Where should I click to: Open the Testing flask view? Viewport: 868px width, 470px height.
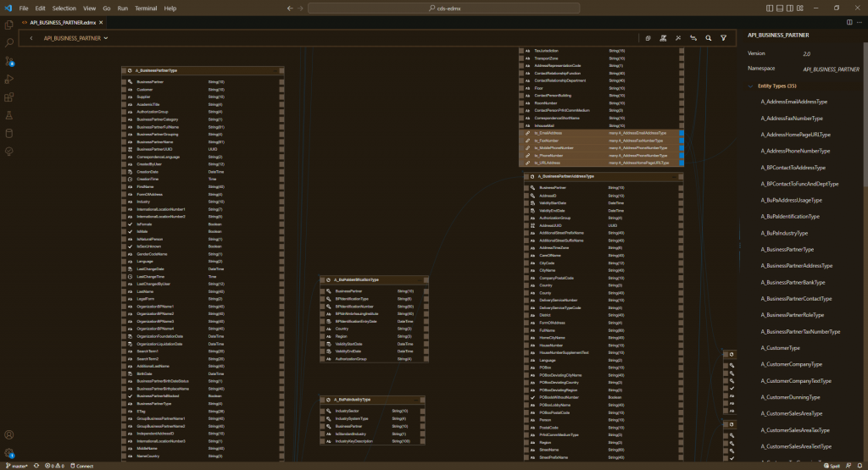pos(8,115)
